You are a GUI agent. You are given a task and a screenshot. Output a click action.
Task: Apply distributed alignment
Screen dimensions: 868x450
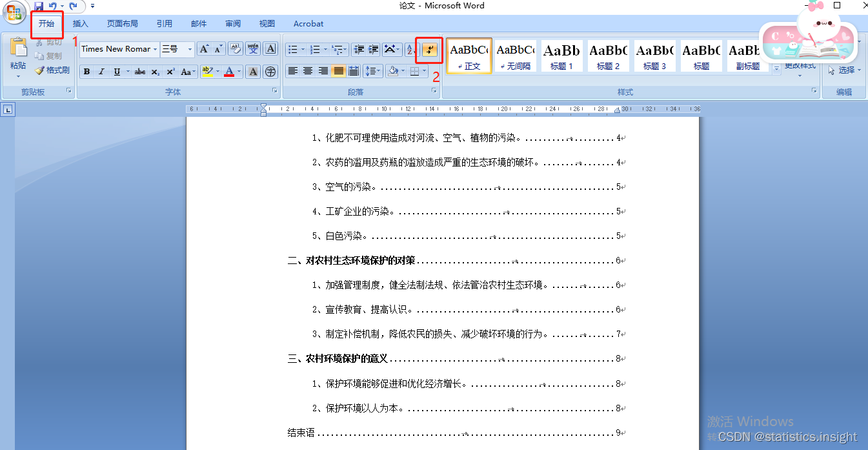tap(354, 71)
